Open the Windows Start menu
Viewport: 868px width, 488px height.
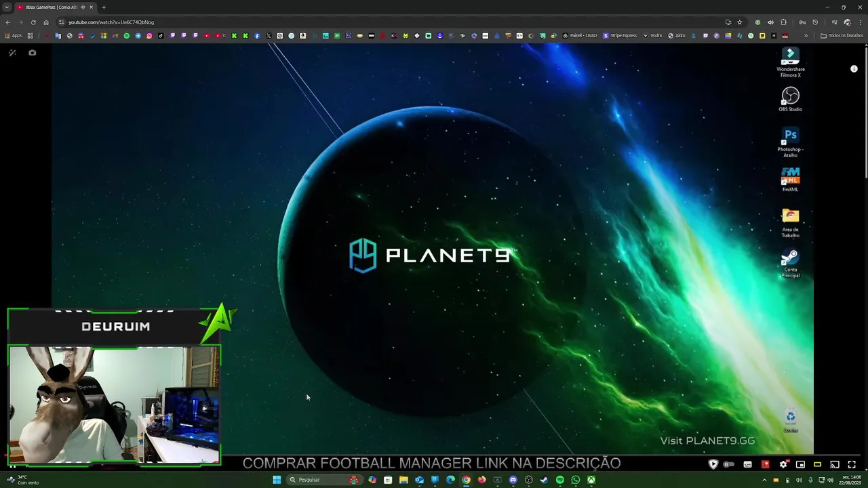click(277, 480)
